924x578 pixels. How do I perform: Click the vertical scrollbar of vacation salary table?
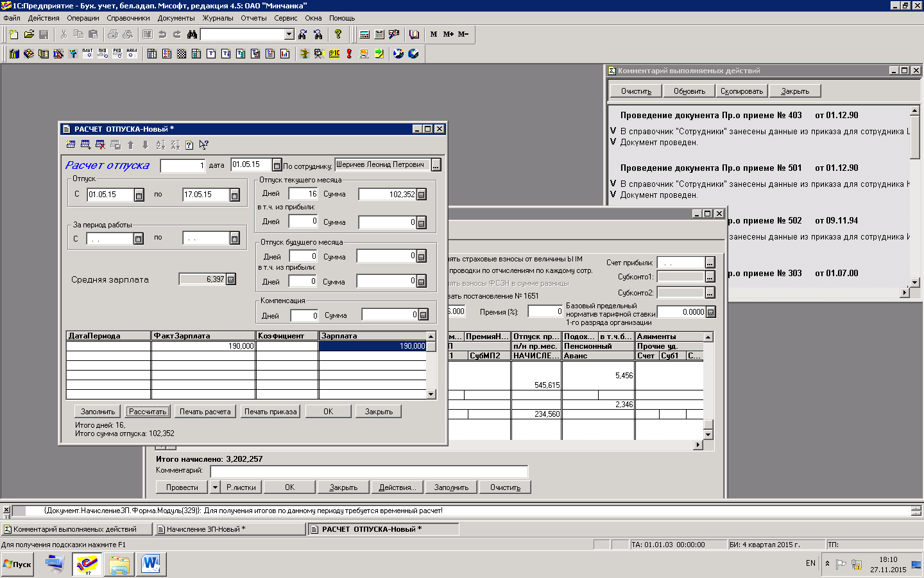[x=431, y=365]
